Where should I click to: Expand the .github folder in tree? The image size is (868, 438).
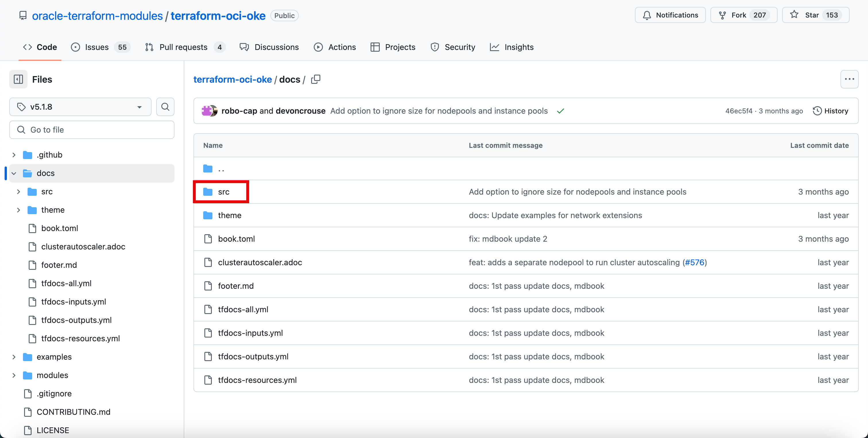pos(14,155)
